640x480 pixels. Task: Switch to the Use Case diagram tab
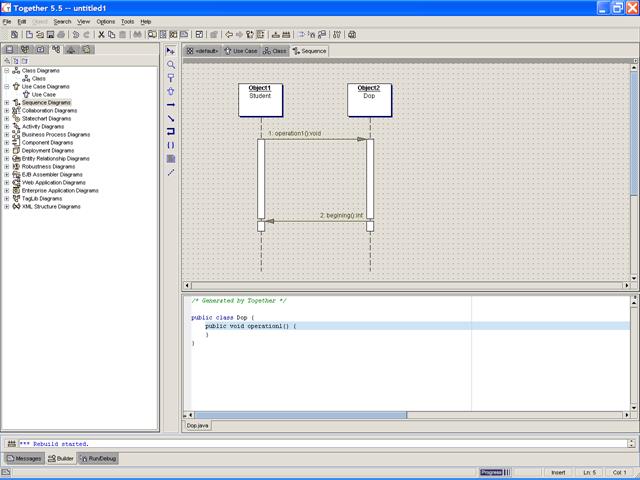coord(240,50)
